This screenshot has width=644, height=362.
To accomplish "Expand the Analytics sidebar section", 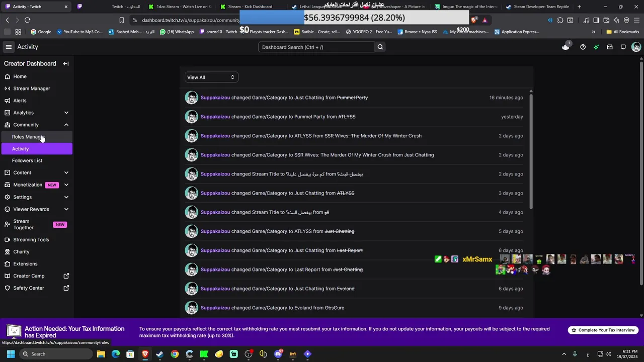I will tap(66, 113).
